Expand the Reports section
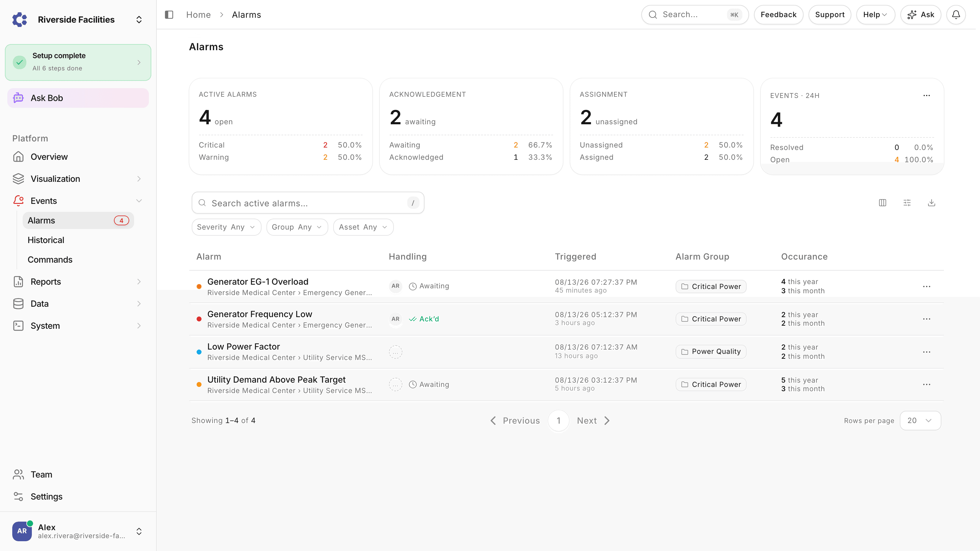This screenshot has height=551, width=980. (x=78, y=281)
